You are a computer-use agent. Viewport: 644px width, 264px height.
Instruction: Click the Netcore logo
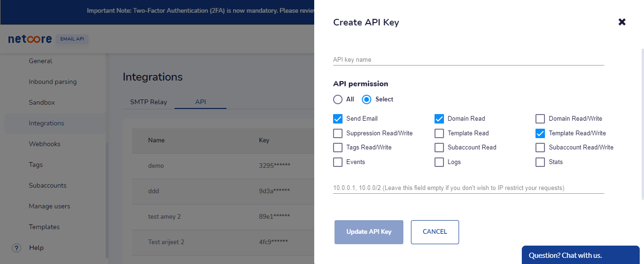30,39
